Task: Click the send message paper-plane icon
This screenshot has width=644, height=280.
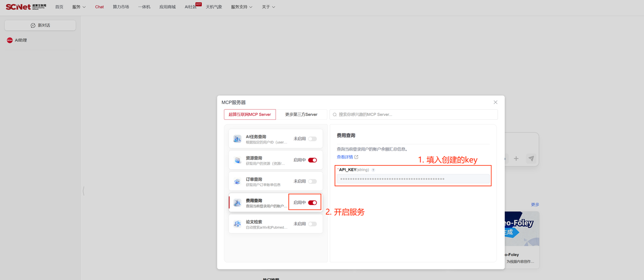Action: (531, 159)
